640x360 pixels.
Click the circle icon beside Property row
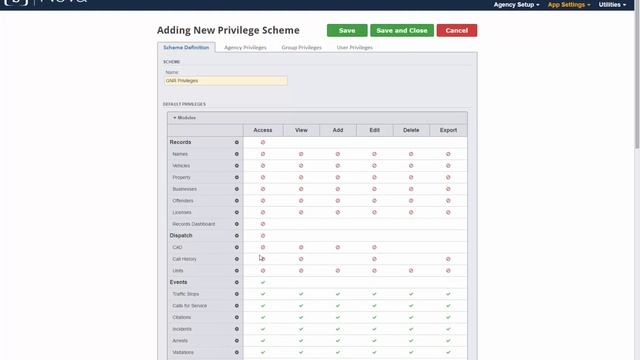click(237, 178)
